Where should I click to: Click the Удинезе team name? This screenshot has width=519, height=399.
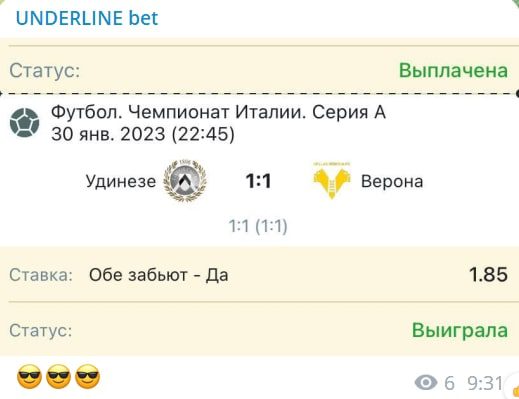pos(121,182)
